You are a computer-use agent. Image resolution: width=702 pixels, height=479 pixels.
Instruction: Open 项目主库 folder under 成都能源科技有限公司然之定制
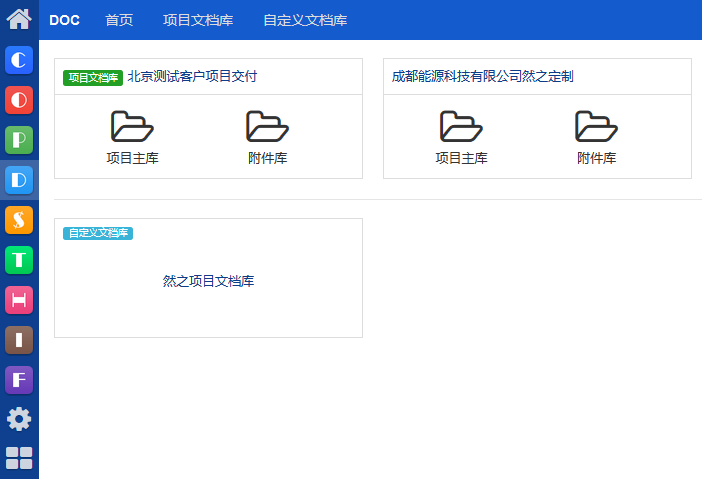[x=461, y=137]
